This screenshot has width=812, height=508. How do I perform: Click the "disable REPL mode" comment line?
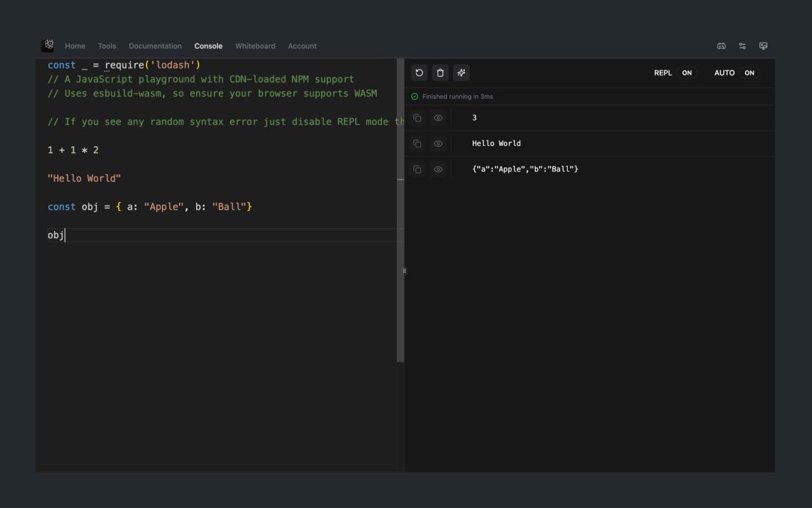tap(225, 122)
